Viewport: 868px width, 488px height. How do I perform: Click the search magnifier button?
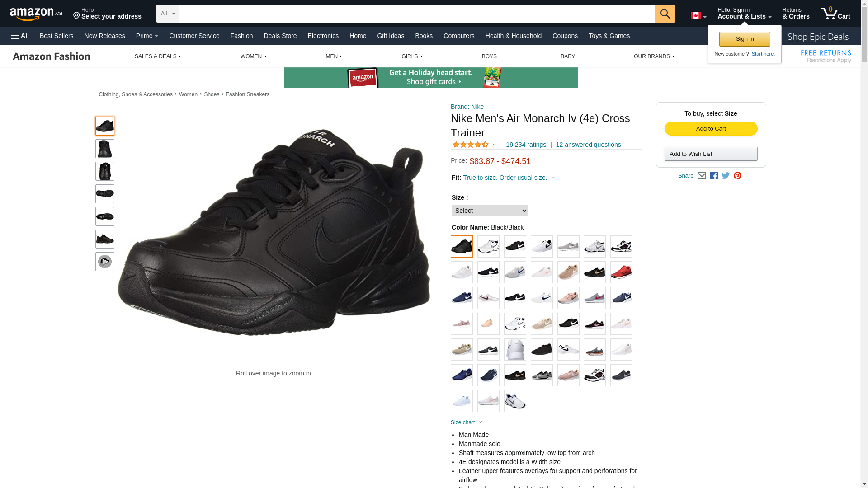665,14
